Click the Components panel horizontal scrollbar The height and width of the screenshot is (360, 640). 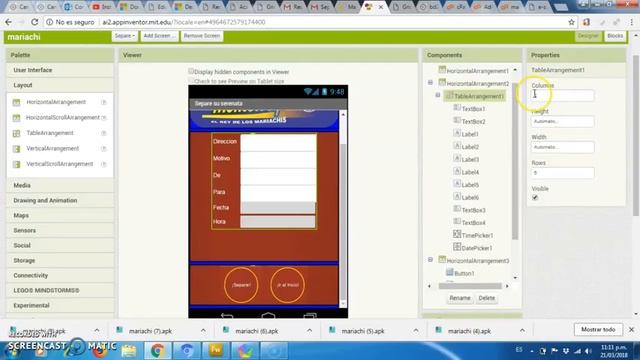pyautogui.click(x=469, y=286)
